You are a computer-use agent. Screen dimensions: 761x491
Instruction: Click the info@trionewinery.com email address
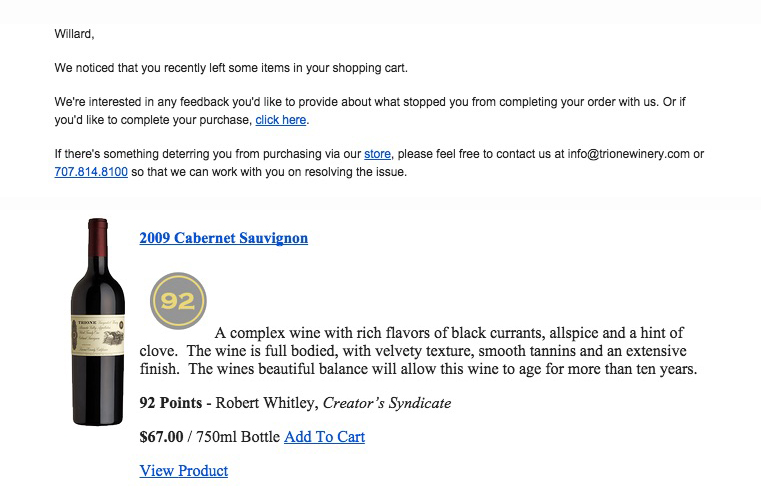point(629,154)
